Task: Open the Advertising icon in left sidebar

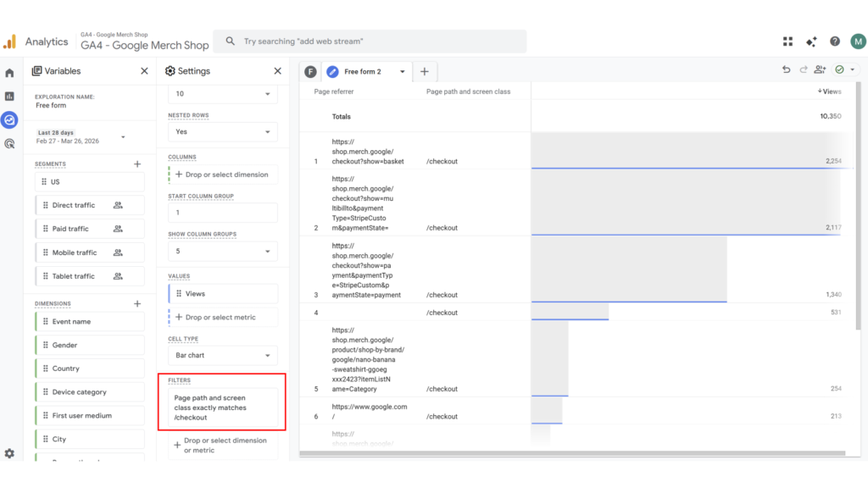Action: pos(9,144)
